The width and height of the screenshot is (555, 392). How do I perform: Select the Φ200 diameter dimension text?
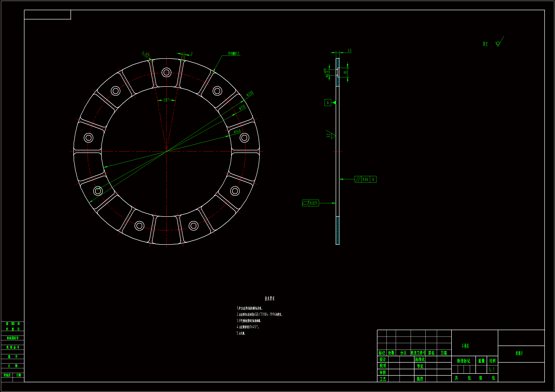(x=250, y=93)
